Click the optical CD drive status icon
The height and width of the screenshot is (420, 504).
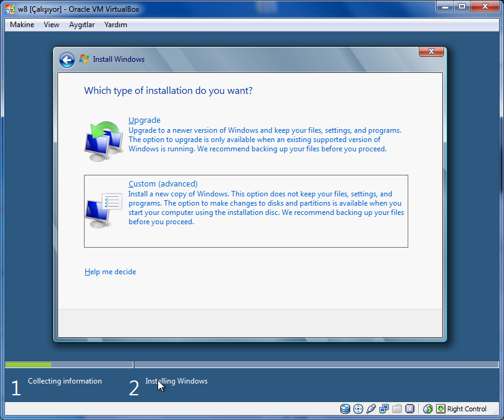coord(358,409)
